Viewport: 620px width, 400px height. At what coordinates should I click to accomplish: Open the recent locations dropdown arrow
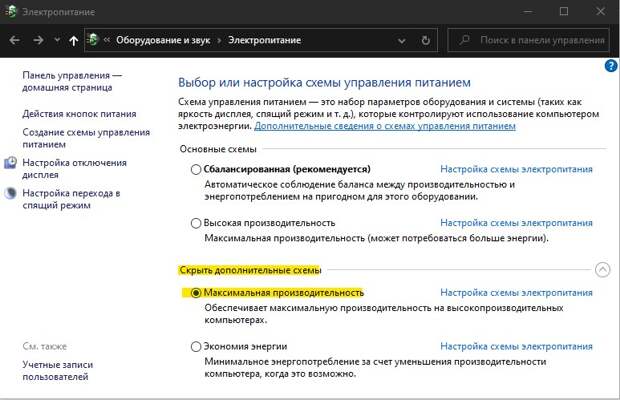(x=57, y=40)
